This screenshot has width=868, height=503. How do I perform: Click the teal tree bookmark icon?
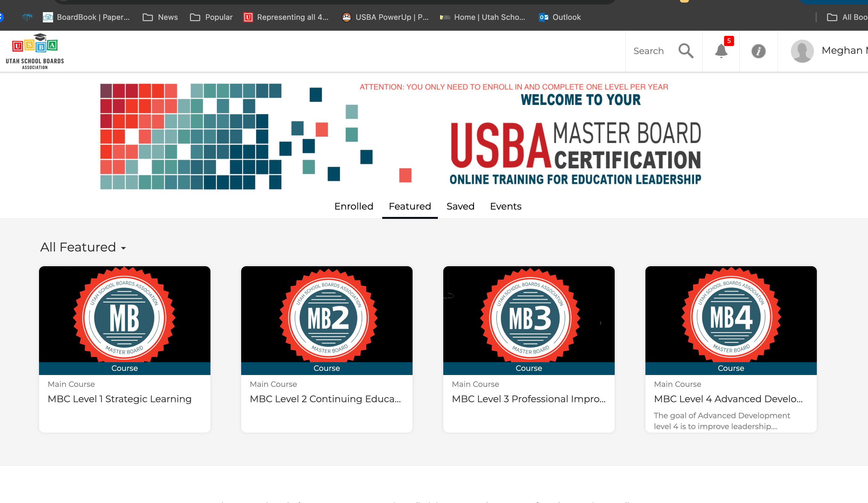(27, 17)
